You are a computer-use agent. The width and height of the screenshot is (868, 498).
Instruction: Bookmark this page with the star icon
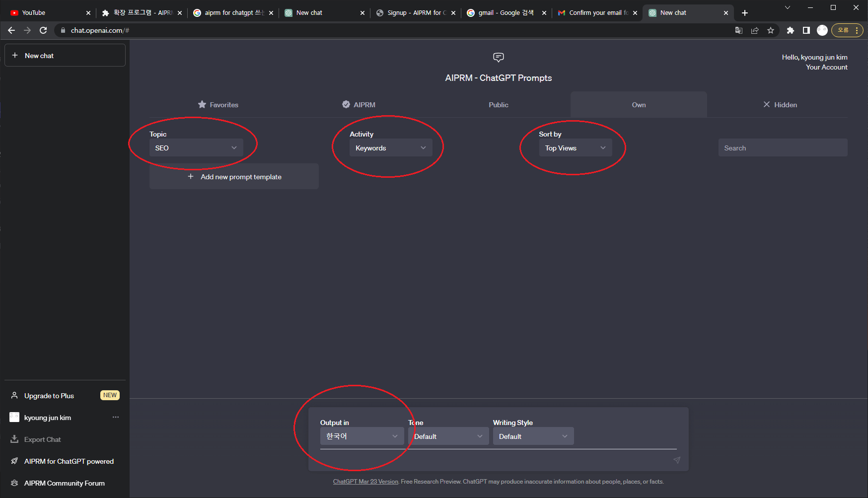pos(771,30)
